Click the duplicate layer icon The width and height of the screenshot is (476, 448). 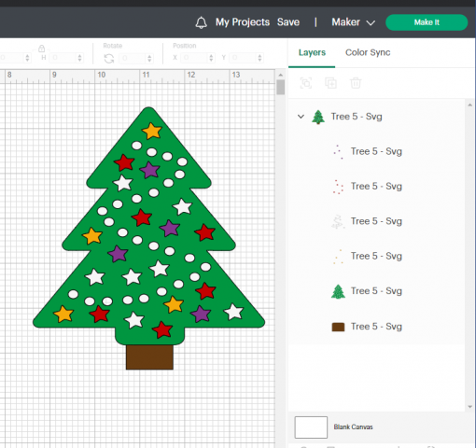[x=330, y=83]
